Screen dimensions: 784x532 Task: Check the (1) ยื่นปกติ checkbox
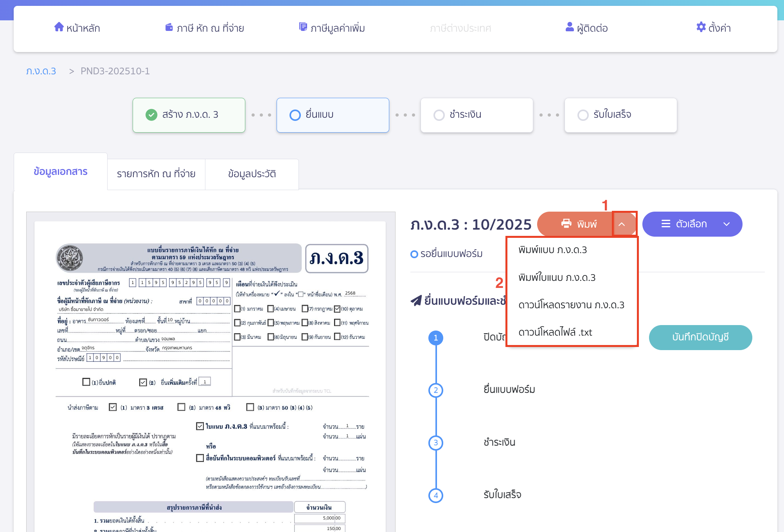tap(86, 382)
